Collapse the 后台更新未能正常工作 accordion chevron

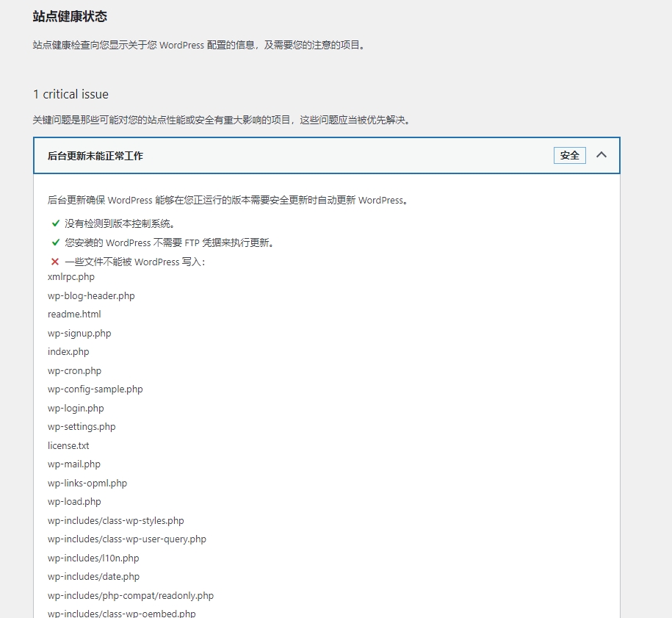pos(601,155)
